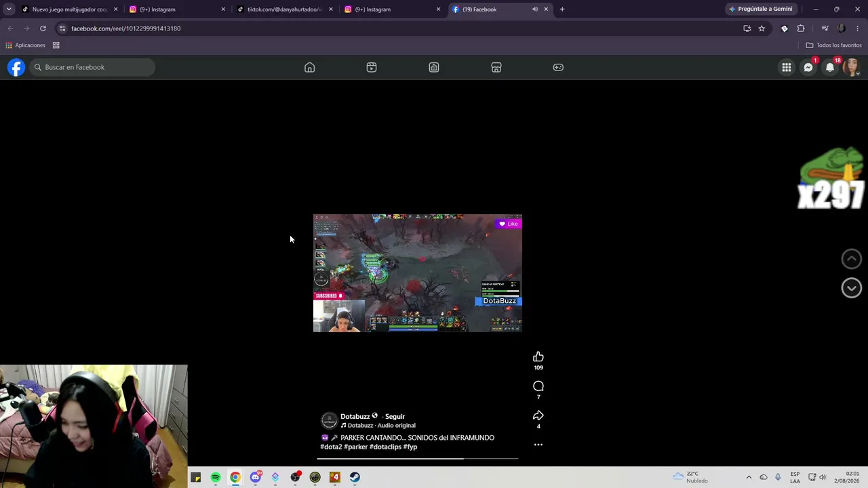Switch to the tiktok.com/@danyahurtadoo tab
Image resolution: width=868 pixels, height=488 pixels.
click(285, 9)
